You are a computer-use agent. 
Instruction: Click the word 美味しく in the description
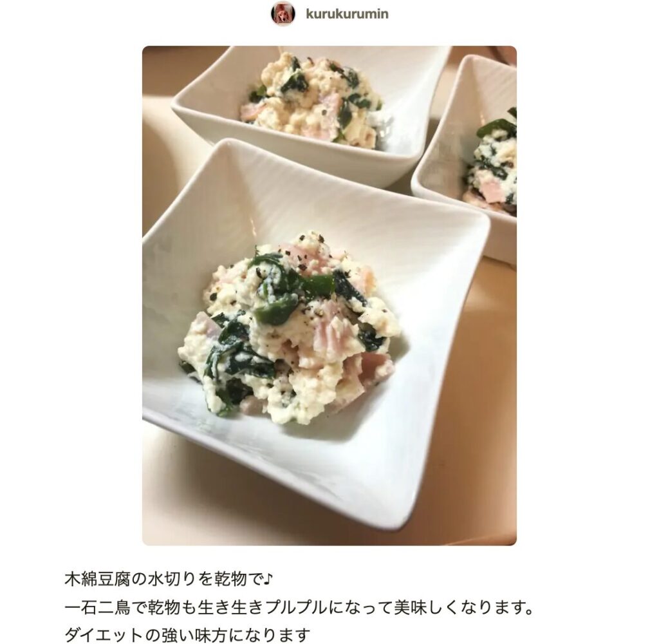[x=427, y=607]
